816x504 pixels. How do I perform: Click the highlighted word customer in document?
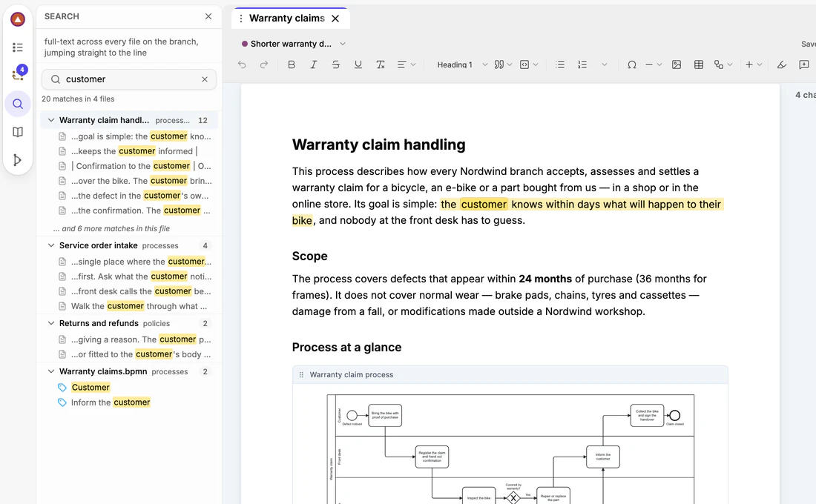pyautogui.click(x=484, y=205)
